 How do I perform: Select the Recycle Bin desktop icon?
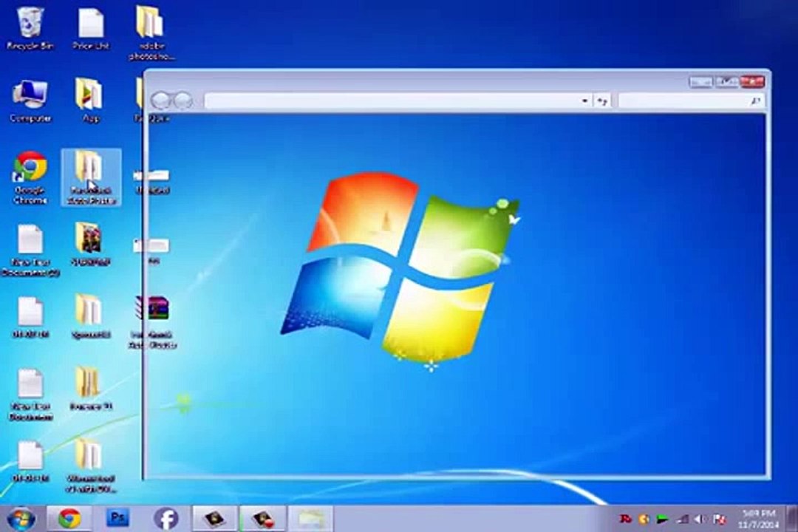point(30,28)
